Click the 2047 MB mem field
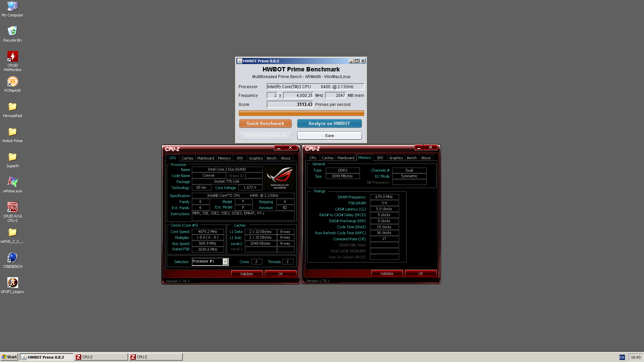Image resolution: width=644 pixels, height=362 pixels. (x=335, y=96)
